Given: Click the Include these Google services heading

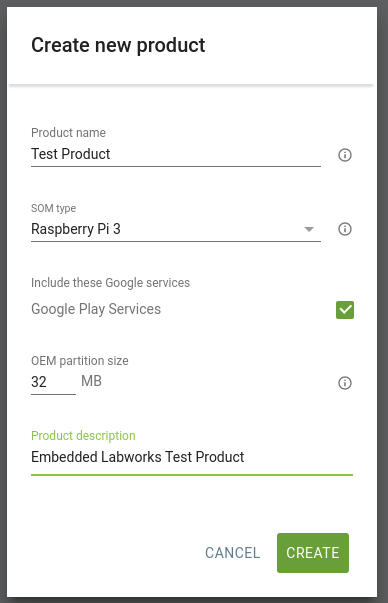Looking at the screenshot, I should [x=110, y=283].
